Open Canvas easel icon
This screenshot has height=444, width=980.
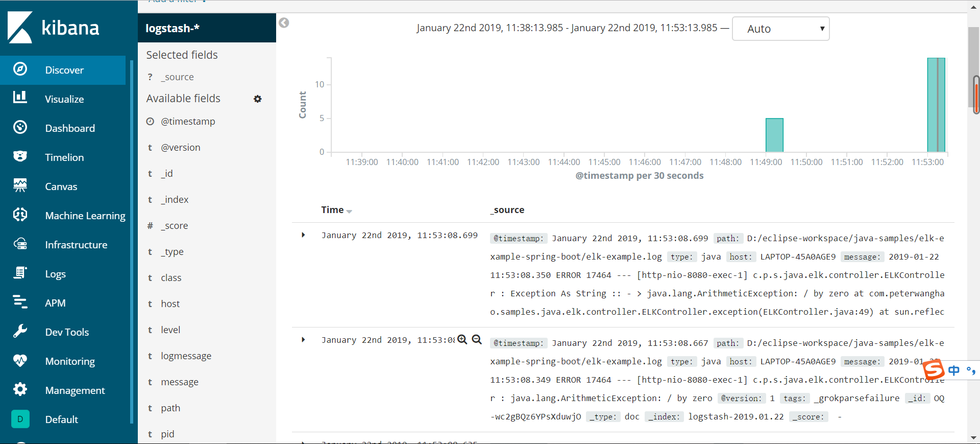pyautogui.click(x=20, y=185)
